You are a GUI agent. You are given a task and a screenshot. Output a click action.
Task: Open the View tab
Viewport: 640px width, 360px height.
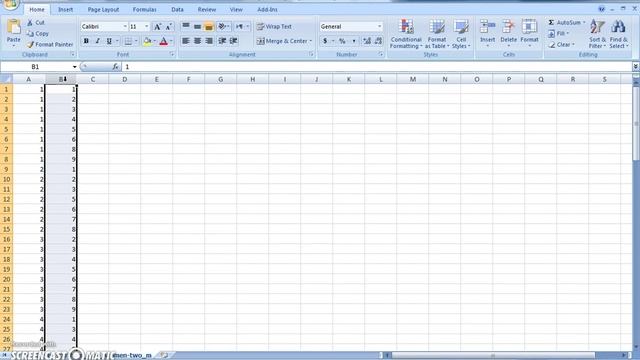coord(236,9)
